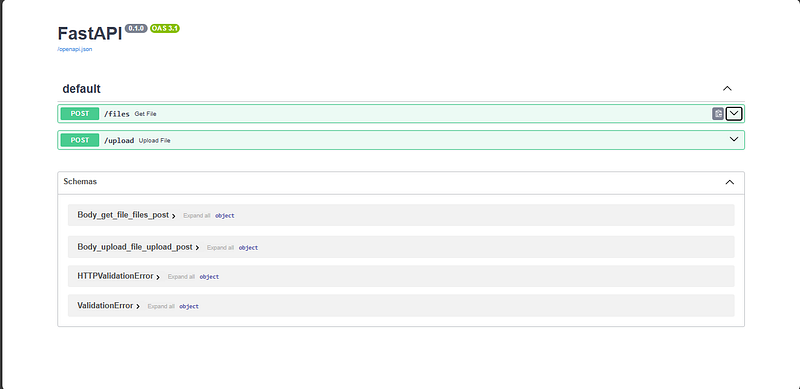The image size is (800, 389).
Task: Click the /files path text
Action: 117,114
